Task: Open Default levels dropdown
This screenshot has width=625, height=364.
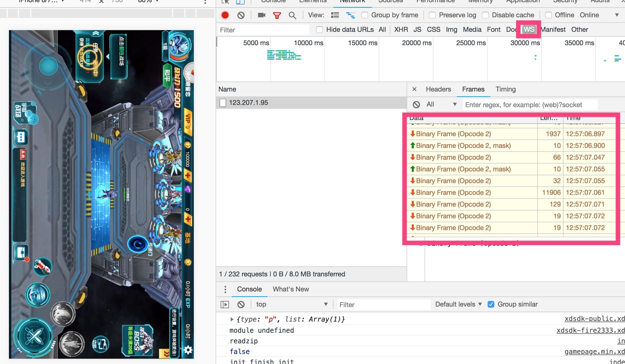Action: tap(459, 304)
